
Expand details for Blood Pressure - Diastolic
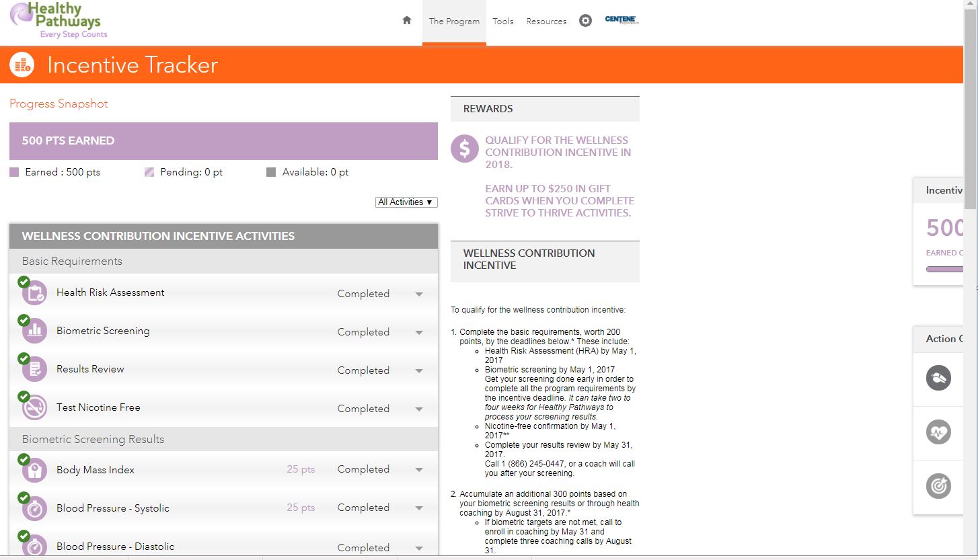coord(418,547)
